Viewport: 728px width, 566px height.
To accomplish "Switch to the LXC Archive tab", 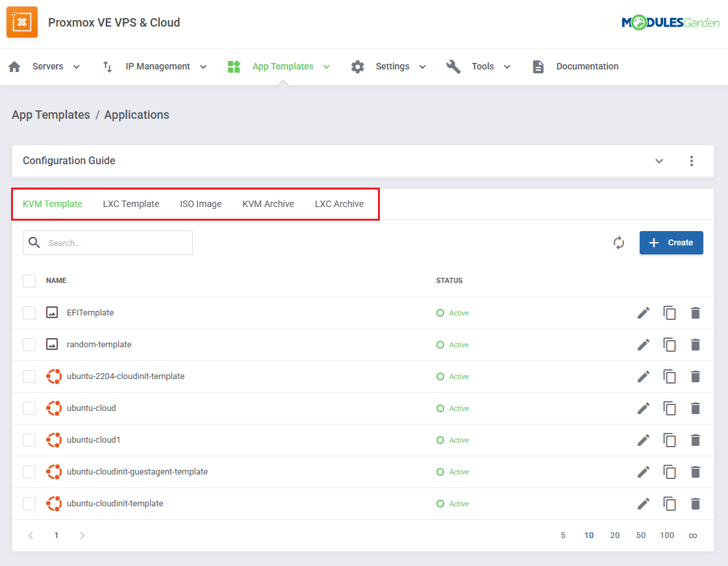I will 340,204.
